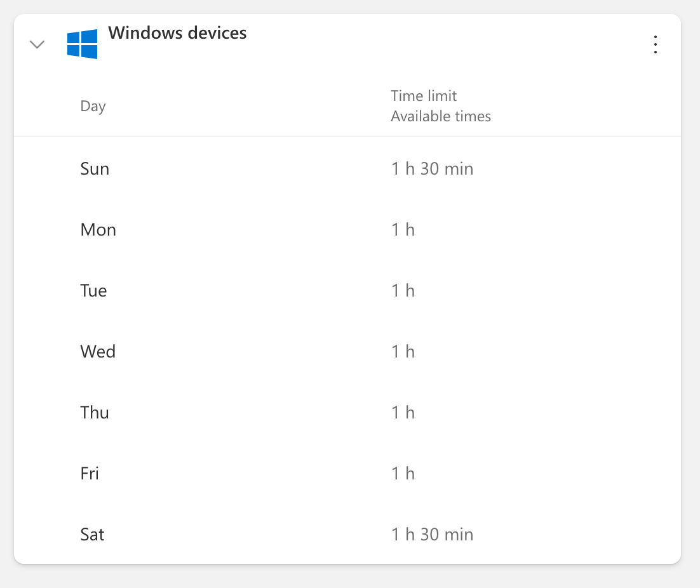700x588 pixels.
Task: Select the Wed schedule row
Action: point(98,352)
